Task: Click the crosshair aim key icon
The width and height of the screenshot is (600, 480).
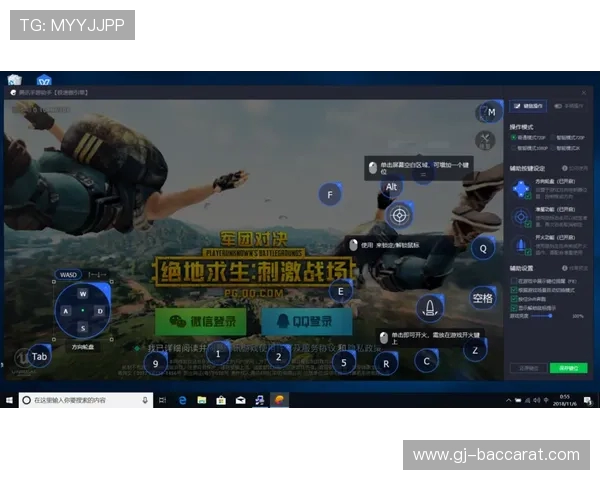Action: pos(400,214)
